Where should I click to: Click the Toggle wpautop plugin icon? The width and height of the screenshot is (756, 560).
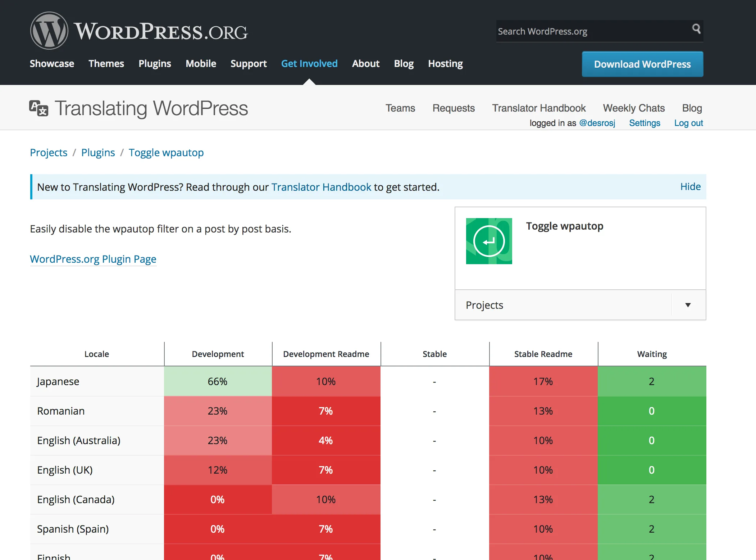click(x=489, y=241)
